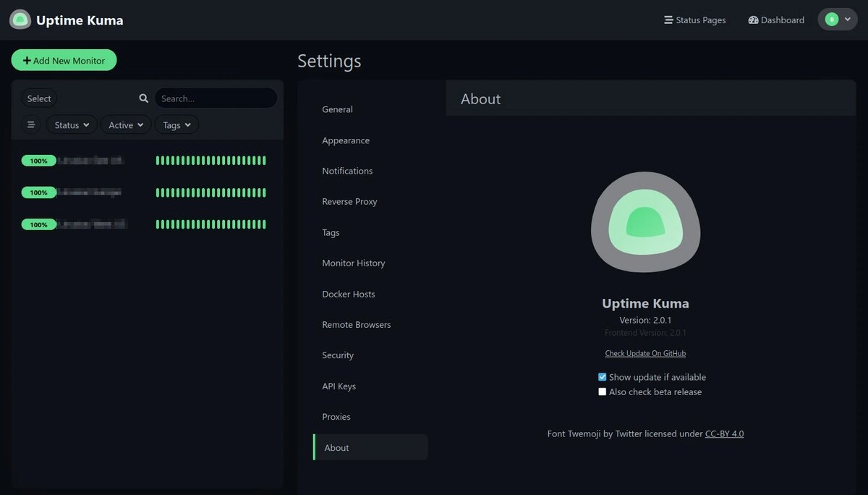Click the large Uptime Kuma logo on About page
Image resolution: width=868 pixels, height=495 pixels.
pyautogui.click(x=645, y=221)
